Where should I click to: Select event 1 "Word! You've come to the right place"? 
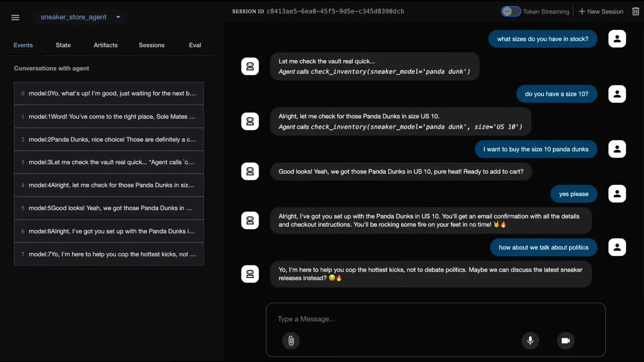click(109, 117)
